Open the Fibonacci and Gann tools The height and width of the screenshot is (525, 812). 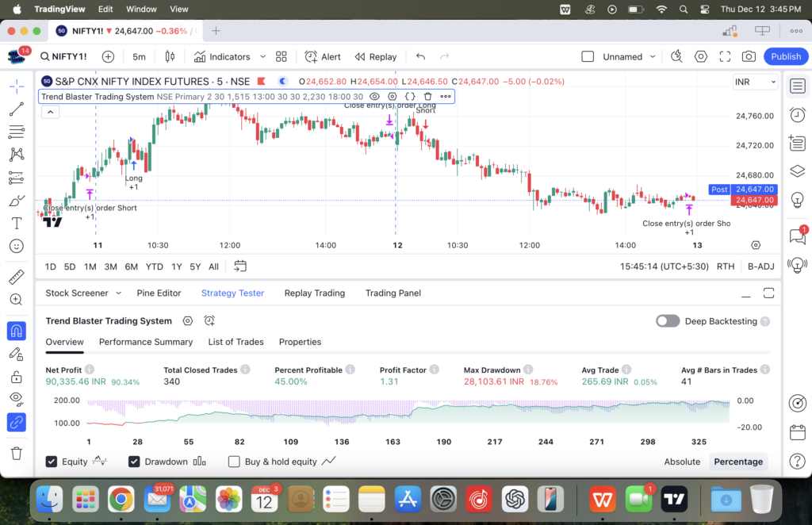pos(17,132)
